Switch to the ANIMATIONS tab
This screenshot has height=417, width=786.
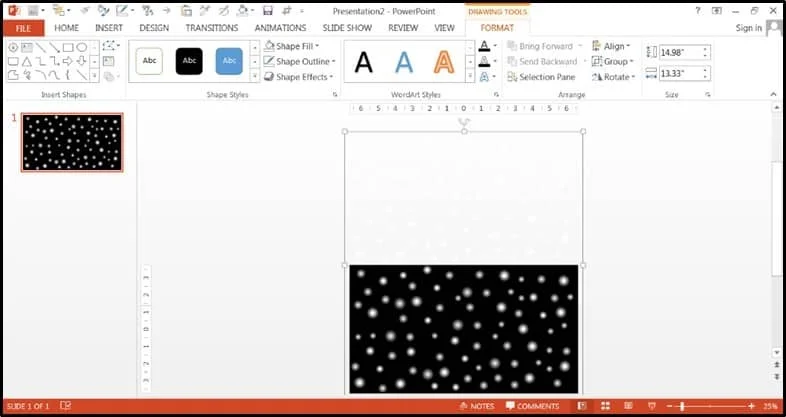pos(280,28)
